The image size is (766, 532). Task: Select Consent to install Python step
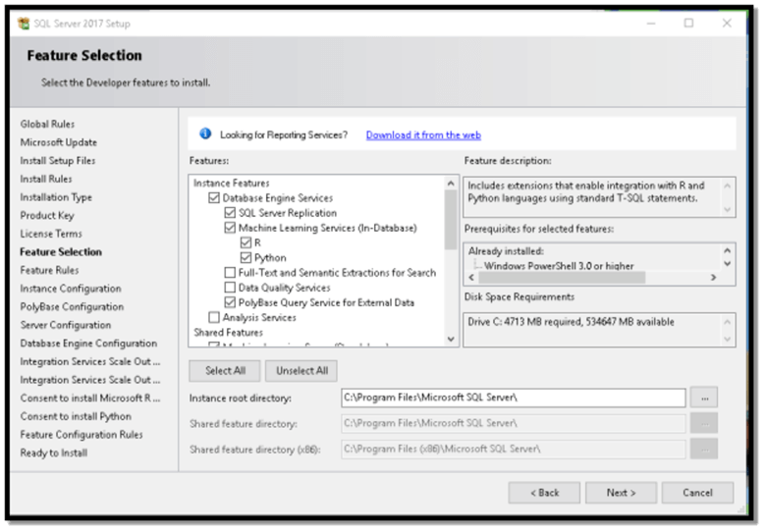[76, 416]
